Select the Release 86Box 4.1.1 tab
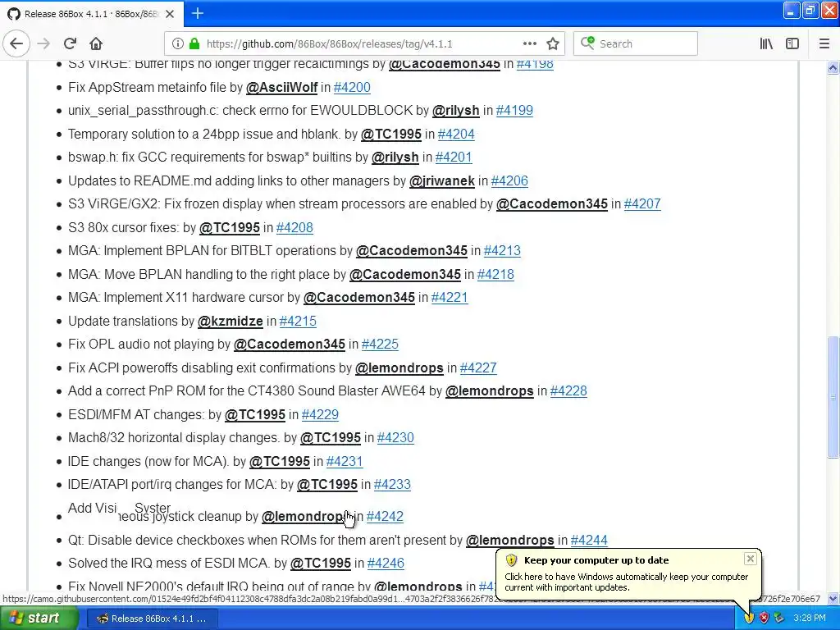 92,14
